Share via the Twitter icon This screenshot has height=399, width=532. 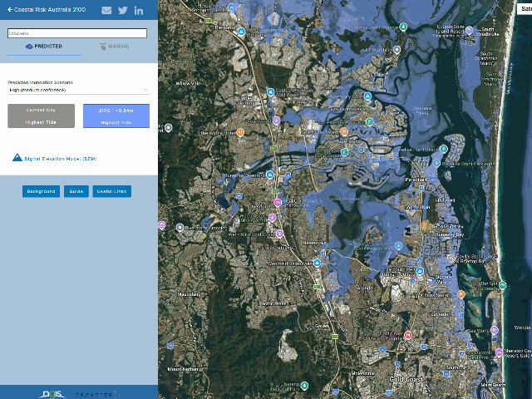123,10
